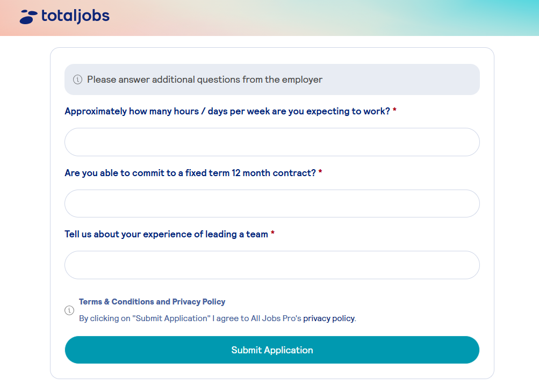Click the red asterisk after contract question
Image resolution: width=539 pixels, height=392 pixels.
point(320,171)
